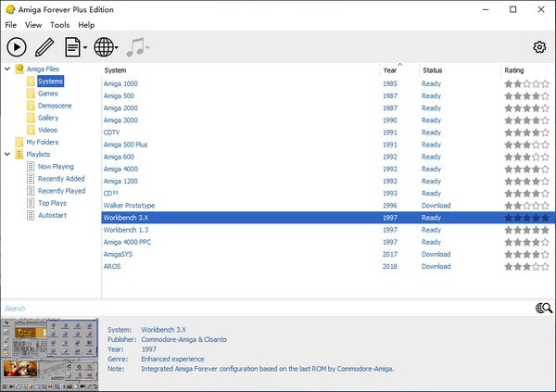Open dropdown arrow next to document icon
Screen dimensions: 556x392
point(85,47)
